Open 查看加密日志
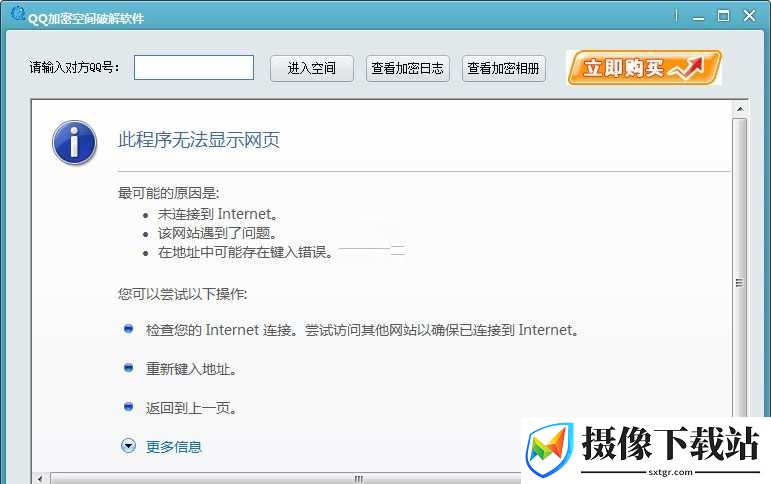 tap(408, 68)
